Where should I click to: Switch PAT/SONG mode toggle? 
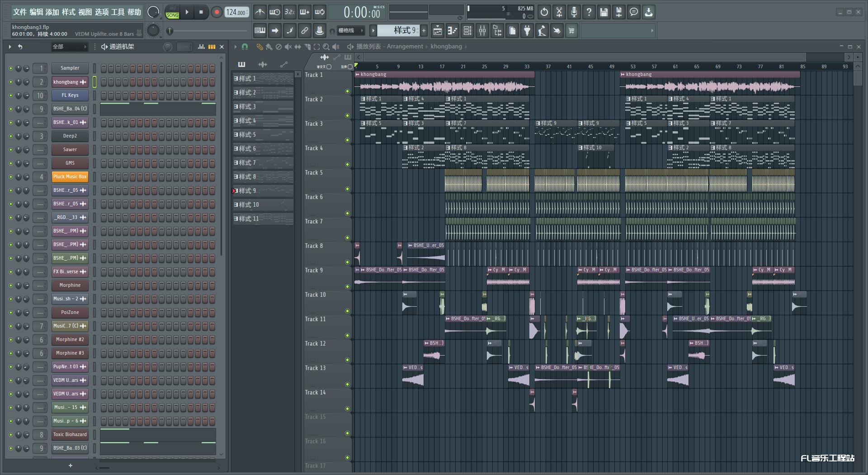click(173, 12)
